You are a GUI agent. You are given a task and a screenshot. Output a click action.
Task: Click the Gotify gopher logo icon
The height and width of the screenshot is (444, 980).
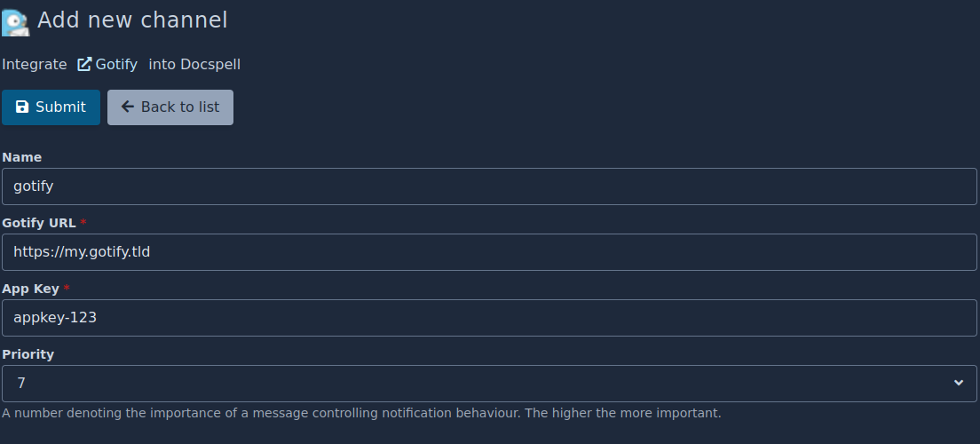[15, 21]
